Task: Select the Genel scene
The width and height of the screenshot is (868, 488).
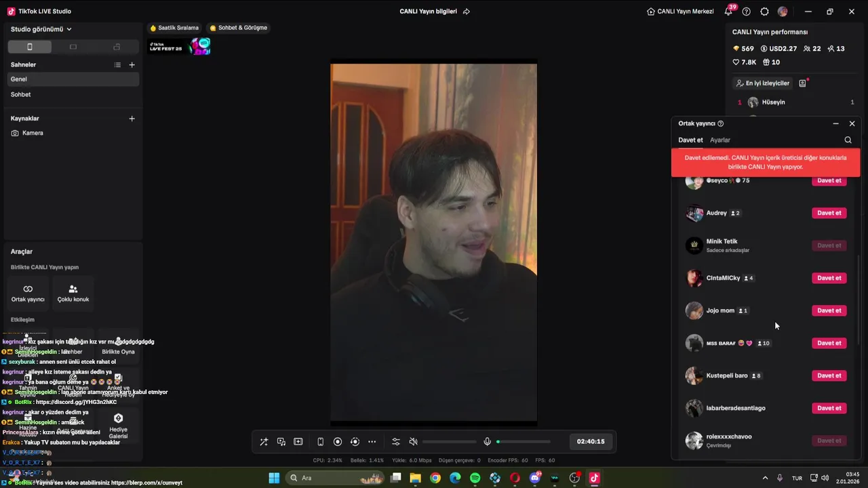Action: (73, 79)
